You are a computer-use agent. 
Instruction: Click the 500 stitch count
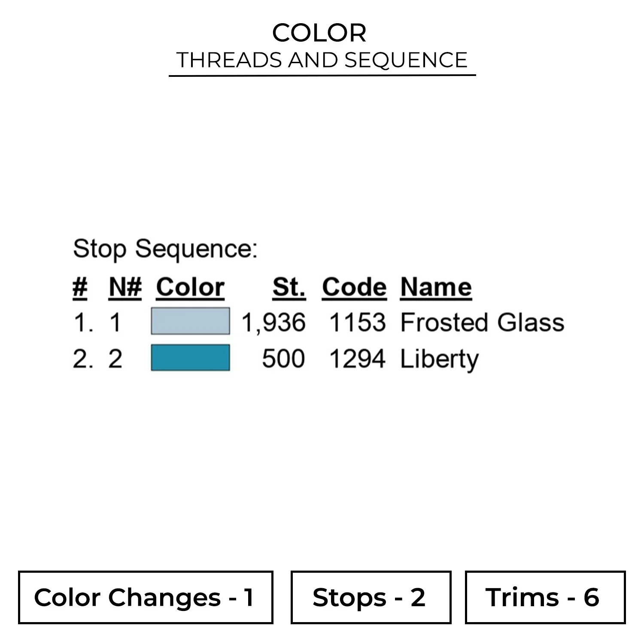[283, 359]
